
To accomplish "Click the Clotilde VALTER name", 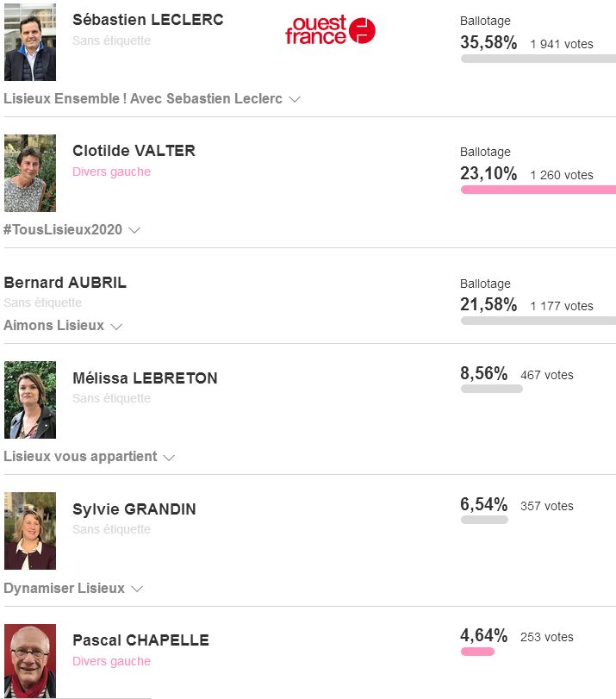I will click(x=134, y=151).
